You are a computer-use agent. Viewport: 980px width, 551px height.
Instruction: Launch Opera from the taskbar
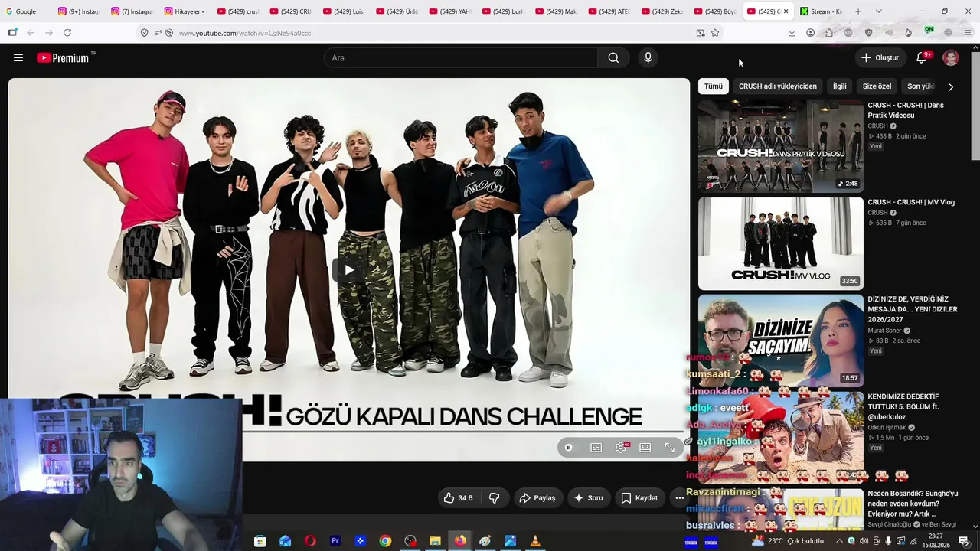click(x=310, y=541)
